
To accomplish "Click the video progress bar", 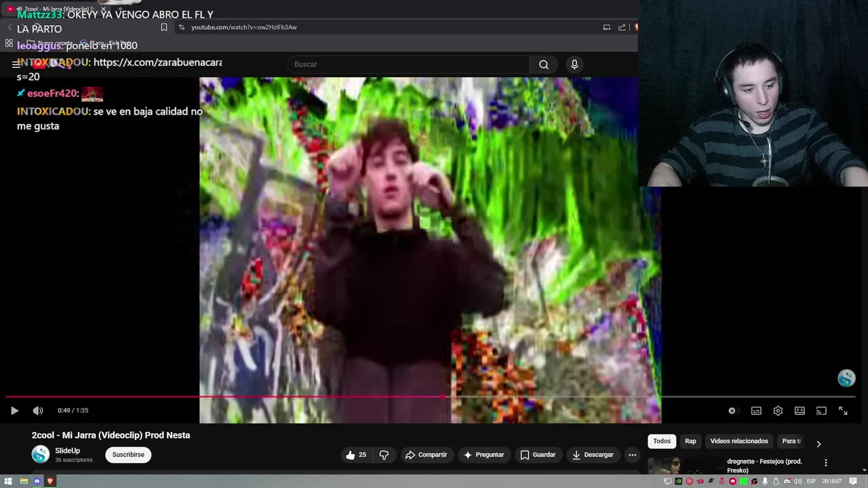I will [431, 397].
